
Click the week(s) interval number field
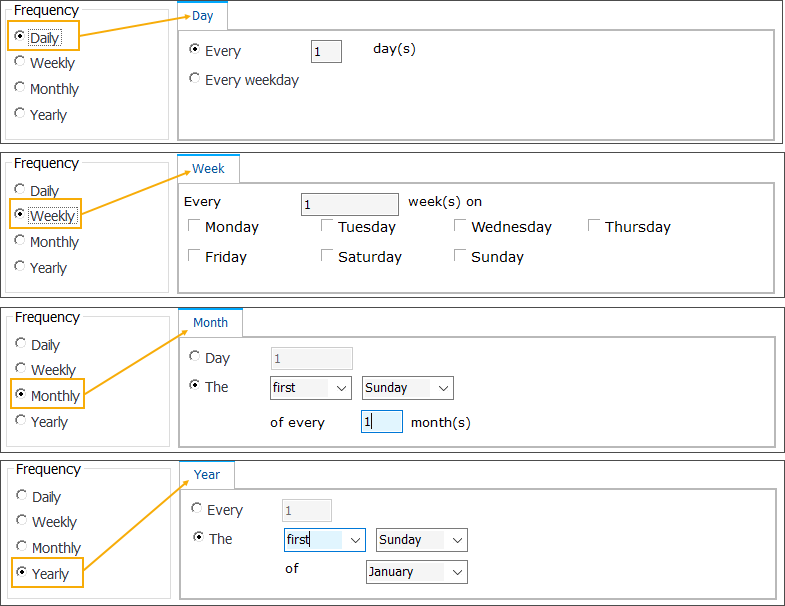(x=350, y=204)
